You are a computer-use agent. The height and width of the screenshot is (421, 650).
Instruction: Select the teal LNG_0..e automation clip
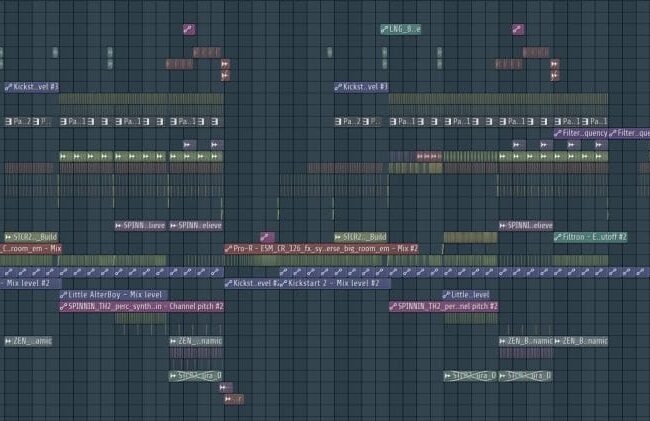point(404,29)
